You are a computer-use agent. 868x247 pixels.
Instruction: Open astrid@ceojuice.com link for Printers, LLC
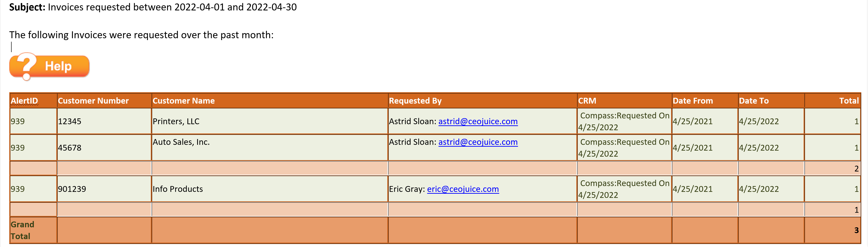(x=478, y=121)
